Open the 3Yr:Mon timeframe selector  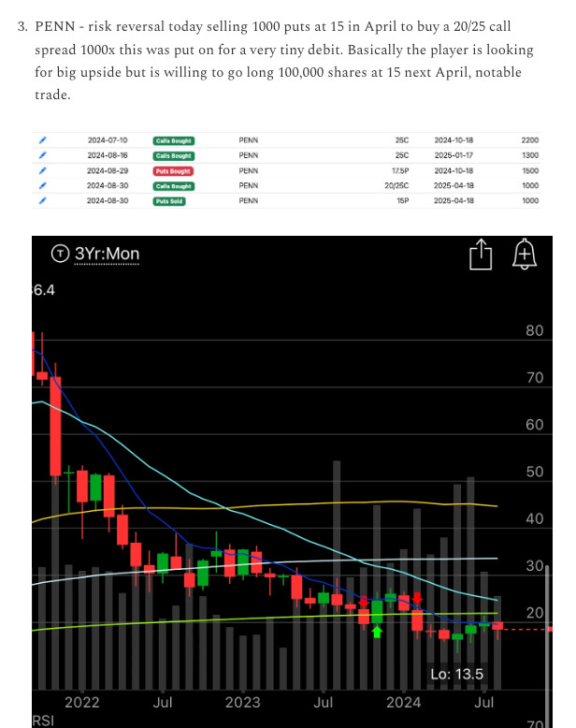pos(107,254)
